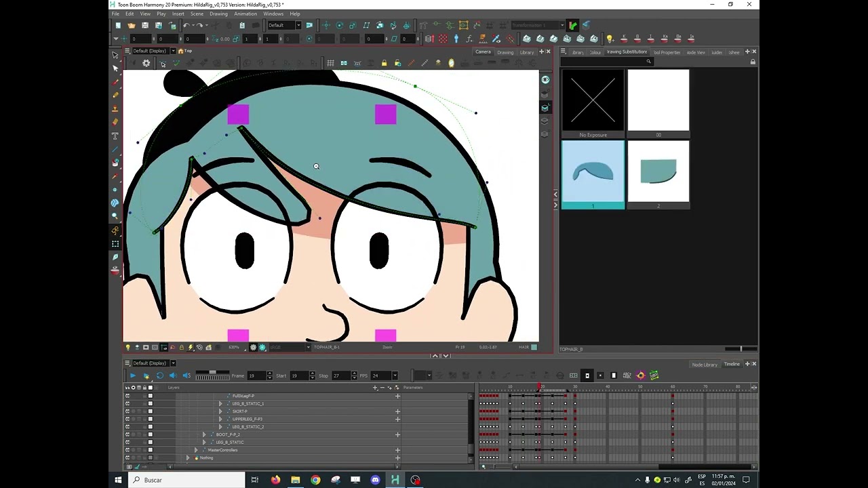Toggle visibility of the LEG_B_STATIC layer
Viewport: 868px width, 488px height.
[x=127, y=442]
